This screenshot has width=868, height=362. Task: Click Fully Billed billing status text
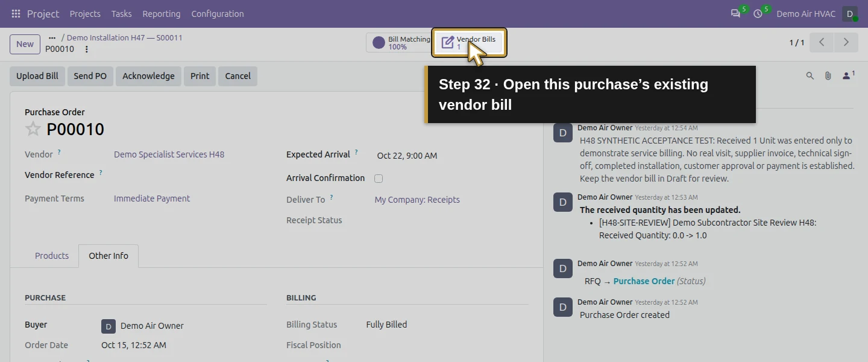coord(386,325)
